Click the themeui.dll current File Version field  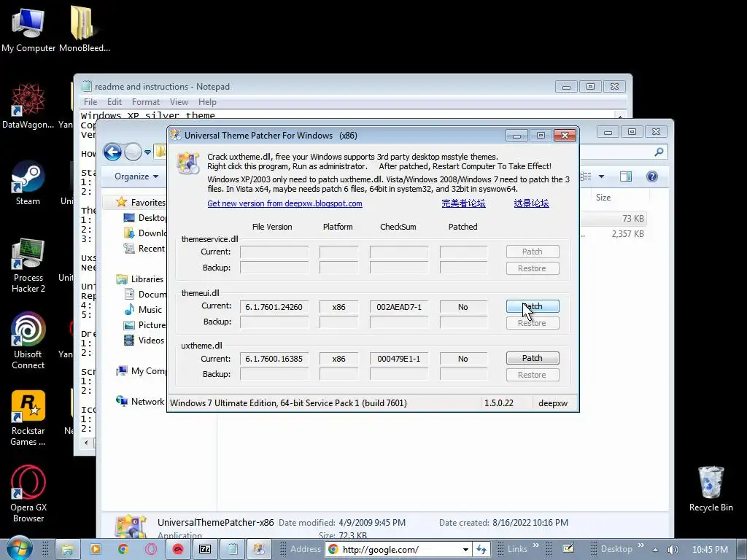pyautogui.click(x=274, y=307)
